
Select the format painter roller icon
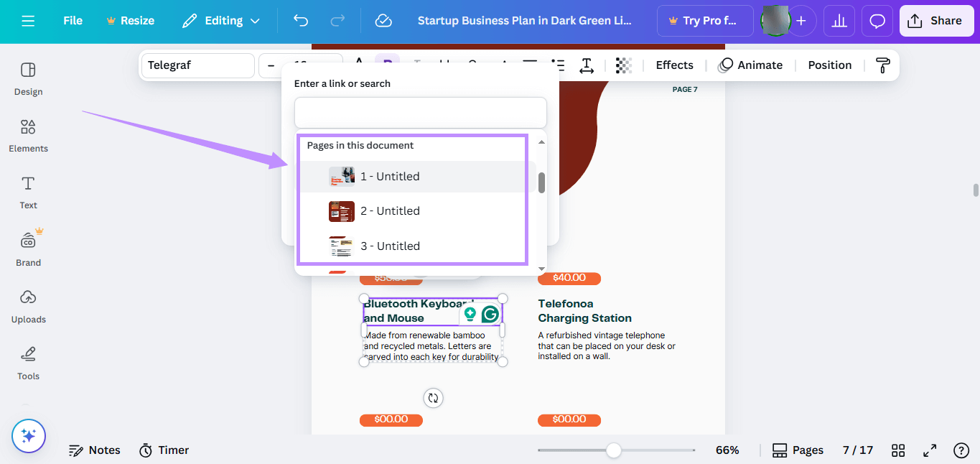click(882, 65)
